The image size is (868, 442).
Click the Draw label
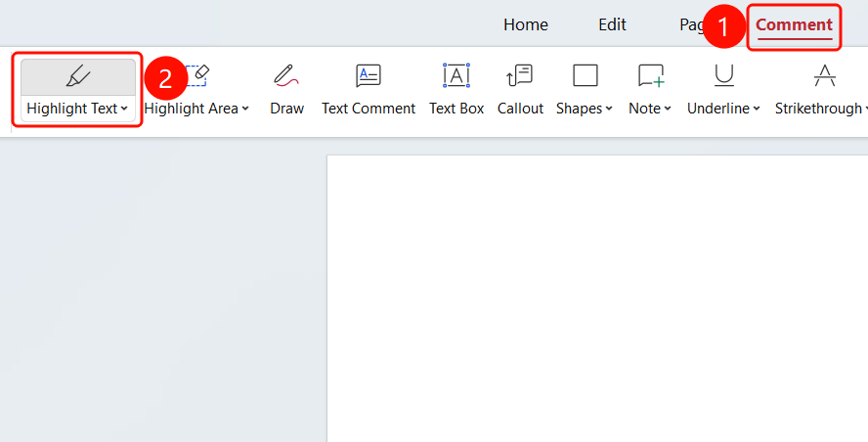point(286,109)
